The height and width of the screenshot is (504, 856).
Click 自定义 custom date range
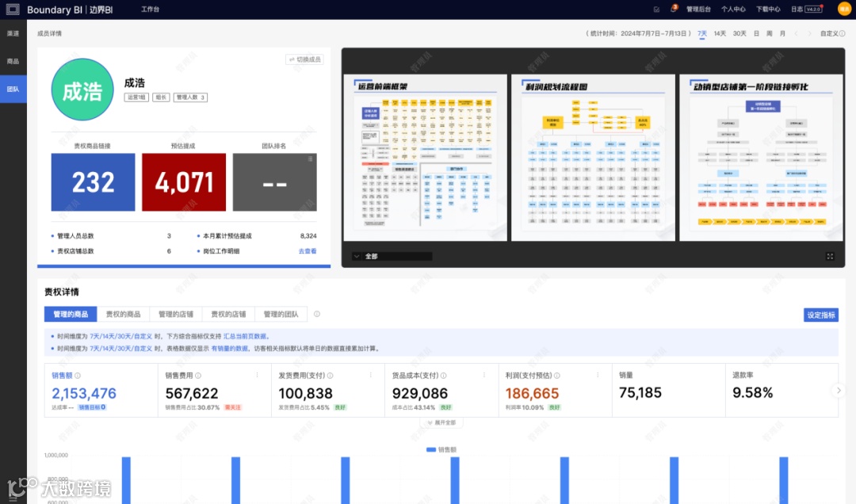(829, 33)
